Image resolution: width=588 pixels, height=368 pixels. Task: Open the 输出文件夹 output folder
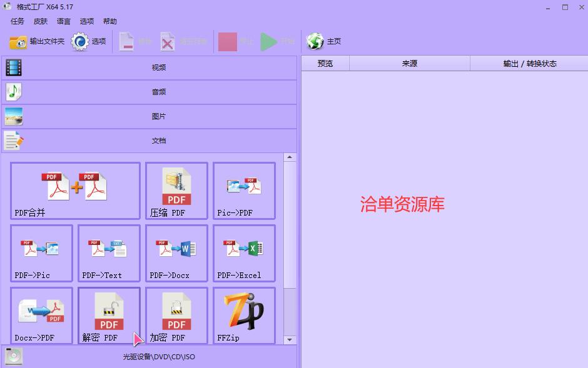coord(37,41)
